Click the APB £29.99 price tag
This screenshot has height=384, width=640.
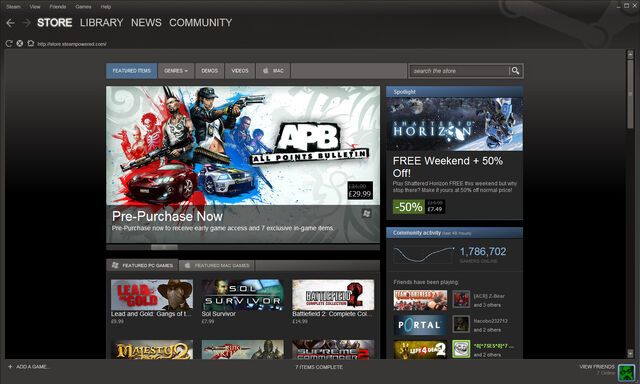360,191
